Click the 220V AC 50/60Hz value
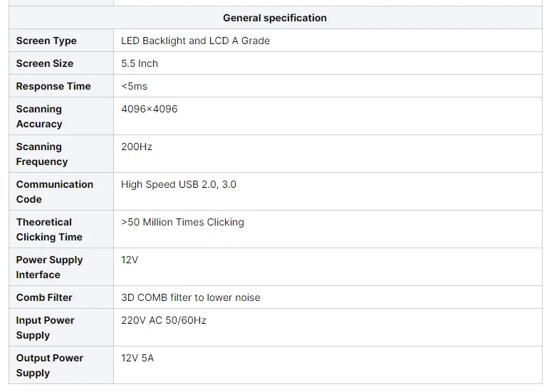 point(164,320)
